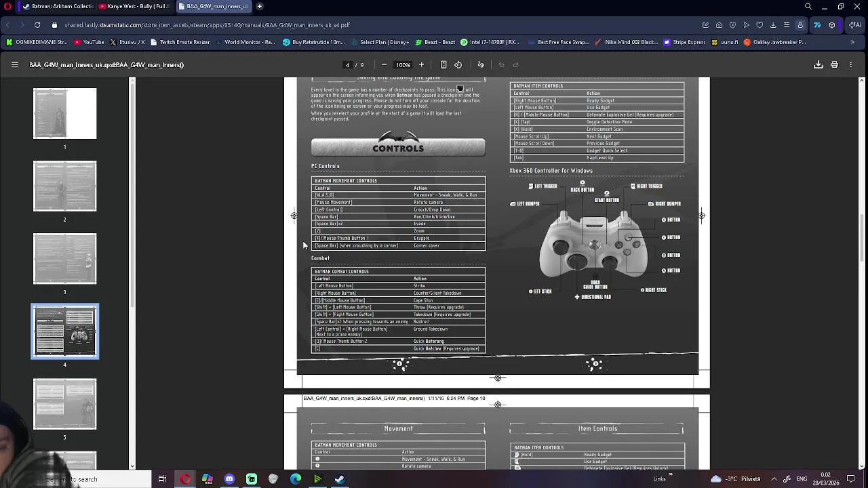
Task: Open the PDF viewer more actions menu
Action: [851, 64]
